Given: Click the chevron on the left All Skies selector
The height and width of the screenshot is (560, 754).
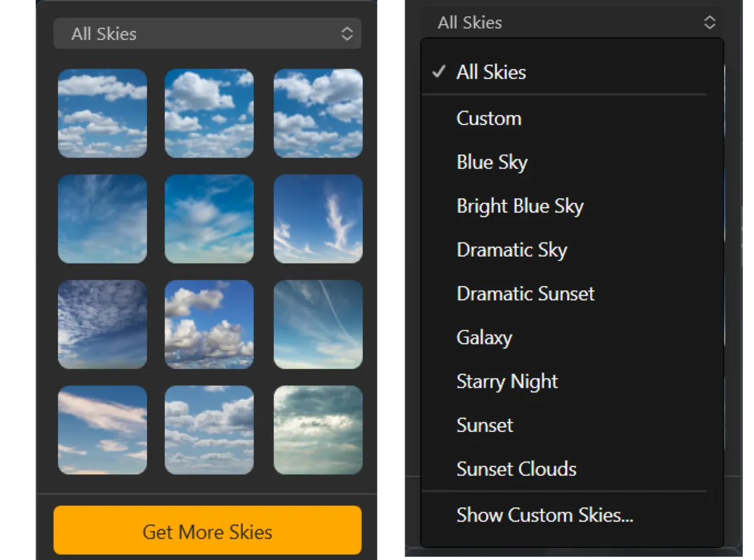Looking at the screenshot, I should click(x=347, y=33).
